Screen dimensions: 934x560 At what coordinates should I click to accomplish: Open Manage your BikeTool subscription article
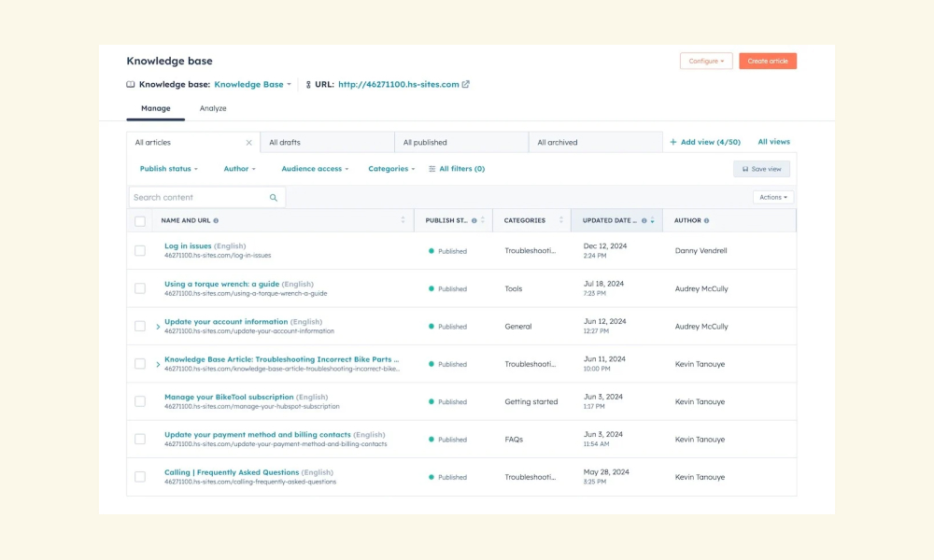[229, 397]
